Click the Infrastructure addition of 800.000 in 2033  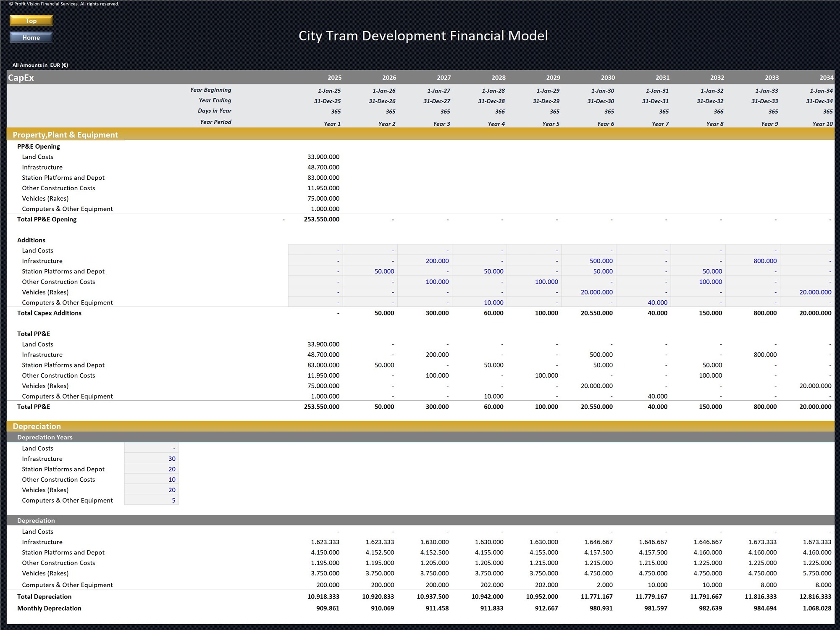tap(765, 260)
